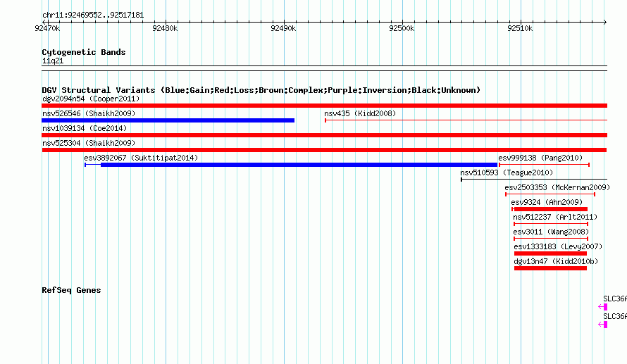The width and height of the screenshot is (627, 364).
Task: Click the nsv435 (Kidd2008) thin red line
Action: click(x=466, y=120)
